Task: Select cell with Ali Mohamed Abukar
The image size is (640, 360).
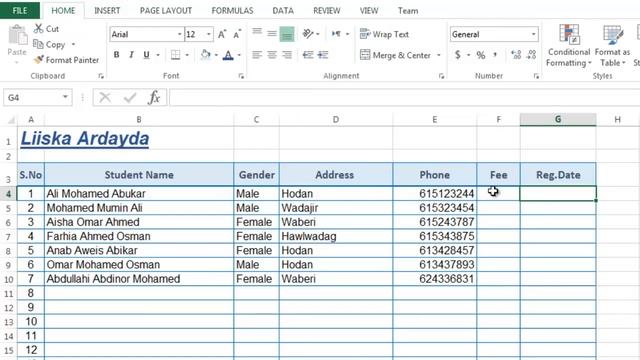Action: 139,193
